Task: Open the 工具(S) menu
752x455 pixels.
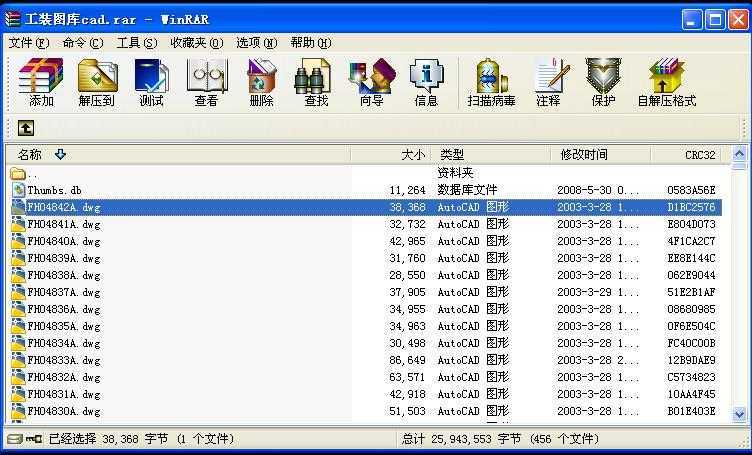Action: (137, 43)
